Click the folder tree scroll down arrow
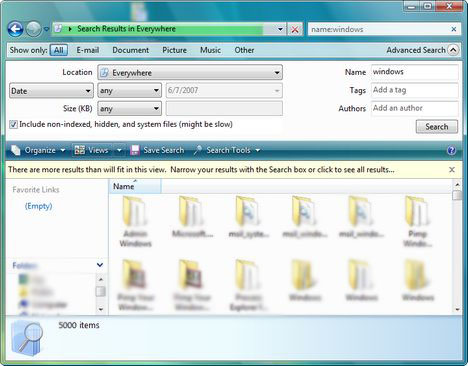468x366 pixels. [101, 309]
